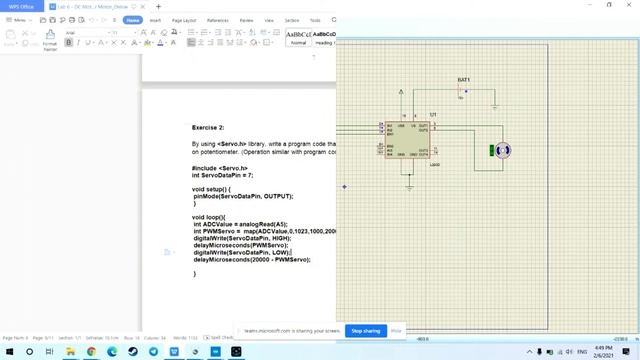This screenshot has height=360, width=640.
Task: Switch to the Review tab
Action: [246, 20]
